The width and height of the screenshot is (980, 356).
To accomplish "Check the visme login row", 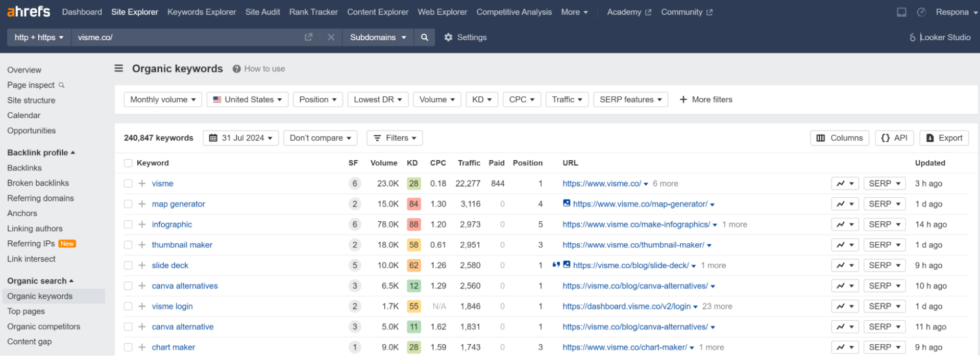I will (x=128, y=307).
